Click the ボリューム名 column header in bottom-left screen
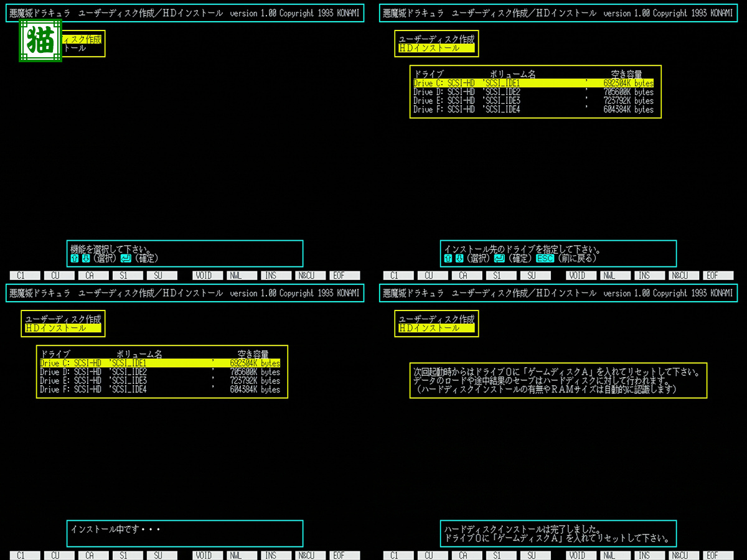747x560 pixels. (x=139, y=354)
